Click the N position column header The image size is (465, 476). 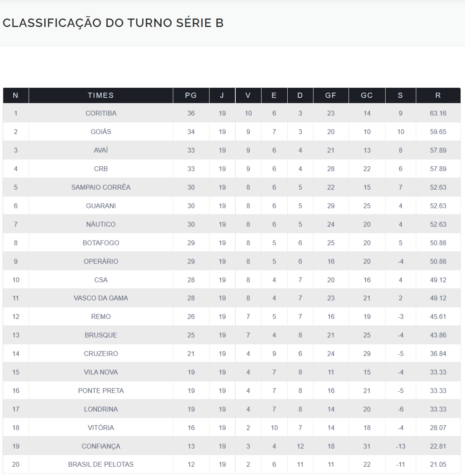[16, 95]
